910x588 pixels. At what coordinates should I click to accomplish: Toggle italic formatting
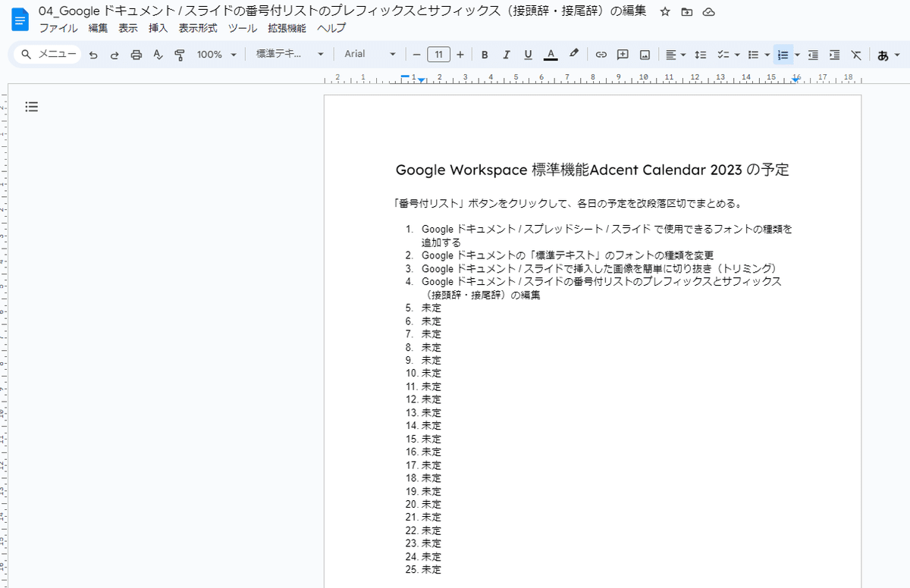[507, 55]
